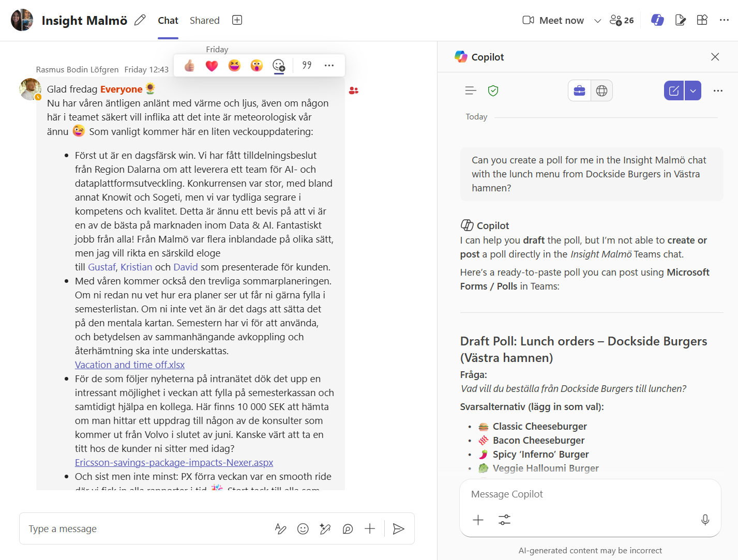React with the thumbs up emoji
The width and height of the screenshot is (738, 560).
189,66
